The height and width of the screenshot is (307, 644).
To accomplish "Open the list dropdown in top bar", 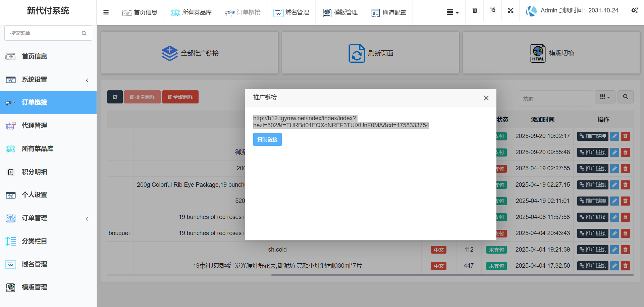I will click(452, 12).
